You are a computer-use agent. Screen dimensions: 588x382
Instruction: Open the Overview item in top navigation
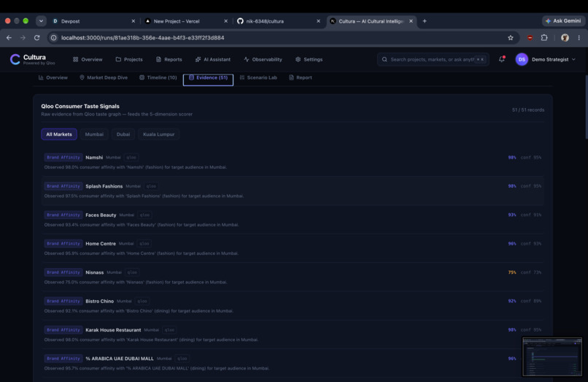point(88,59)
